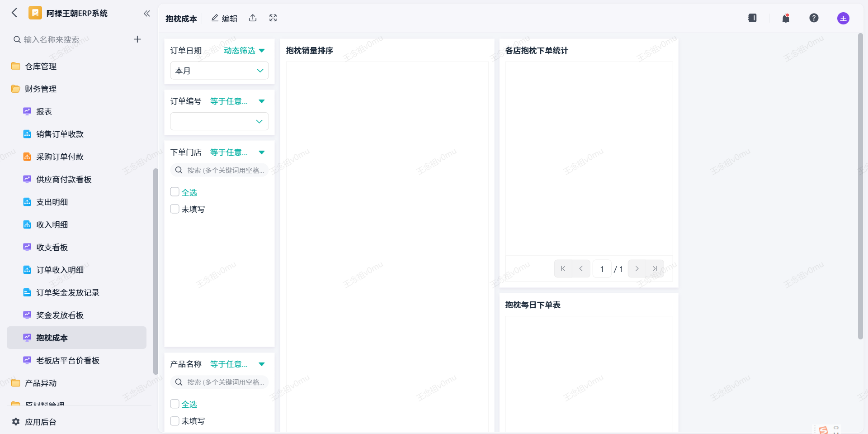Click the 销售订单收款 form icon
The height and width of the screenshot is (434, 868).
pos(27,134)
